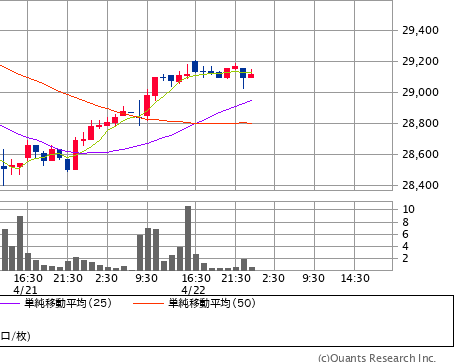The image size is (456, 362).
Task: Click the 28,800 price axis label
Action: (x=420, y=123)
